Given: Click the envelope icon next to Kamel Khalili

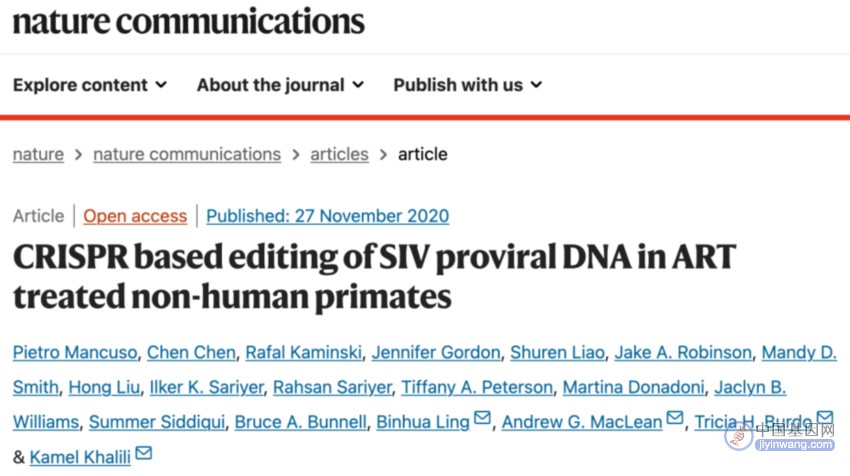Looking at the screenshot, I should pyautogui.click(x=144, y=452).
